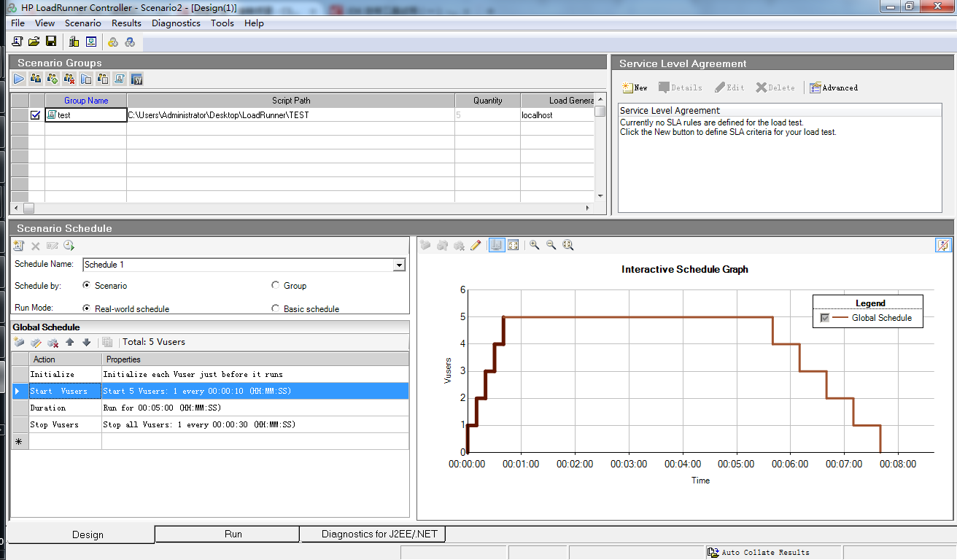Click the yellow rings analysis icon

[x=113, y=42]
